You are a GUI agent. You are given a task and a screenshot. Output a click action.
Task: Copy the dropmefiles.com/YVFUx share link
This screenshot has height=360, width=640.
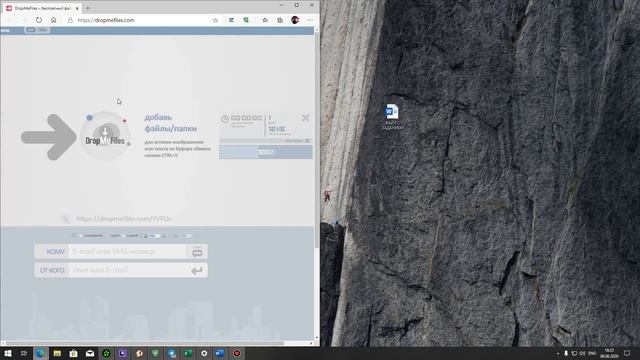[x=124, y=219]
